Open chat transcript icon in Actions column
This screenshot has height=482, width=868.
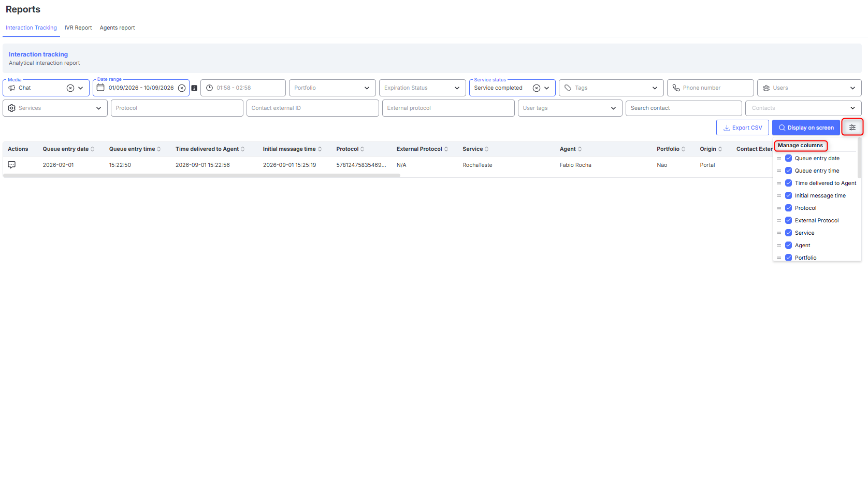click(11, 165)
